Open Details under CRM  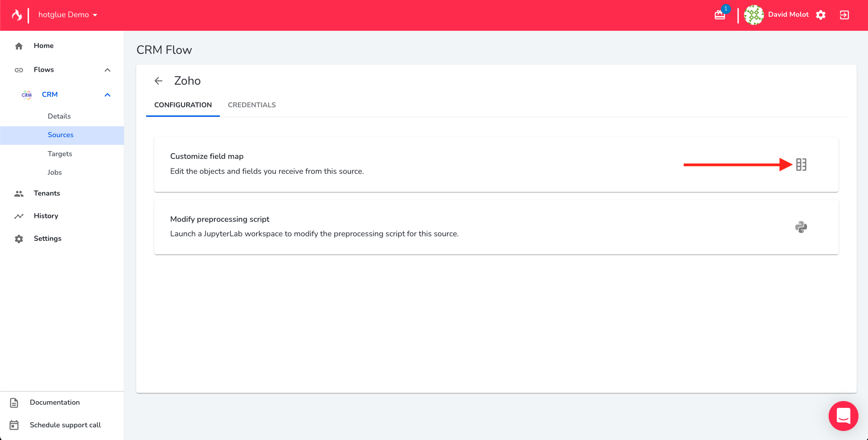click(59, 116)
